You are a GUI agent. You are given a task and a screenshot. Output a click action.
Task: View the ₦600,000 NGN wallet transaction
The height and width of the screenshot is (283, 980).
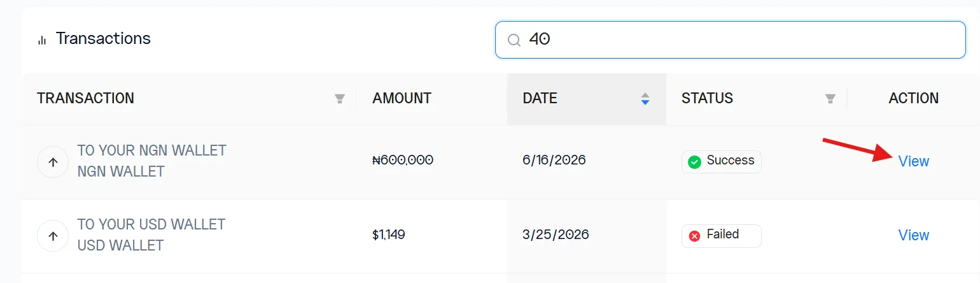(x=914, y=161)
